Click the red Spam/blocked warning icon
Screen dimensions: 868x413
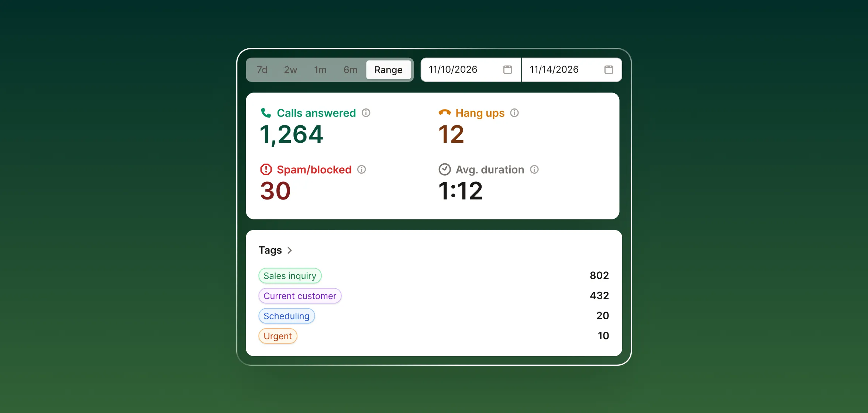266,170
